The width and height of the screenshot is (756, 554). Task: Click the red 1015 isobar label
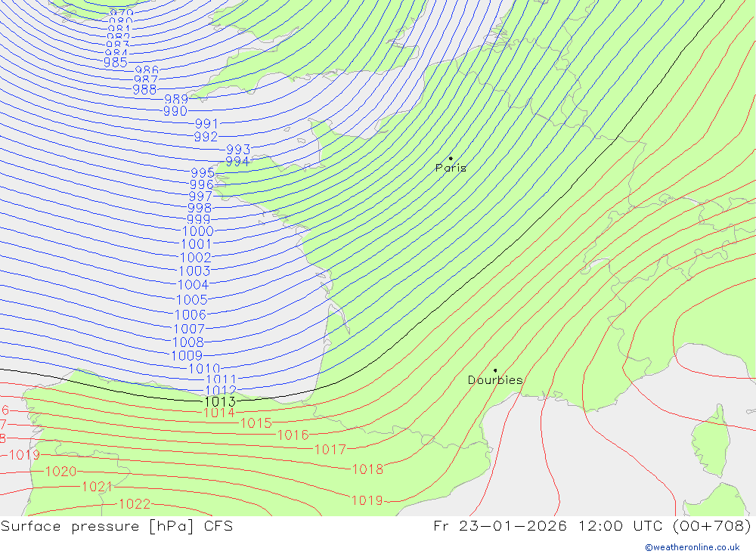[x=256, y=423]
